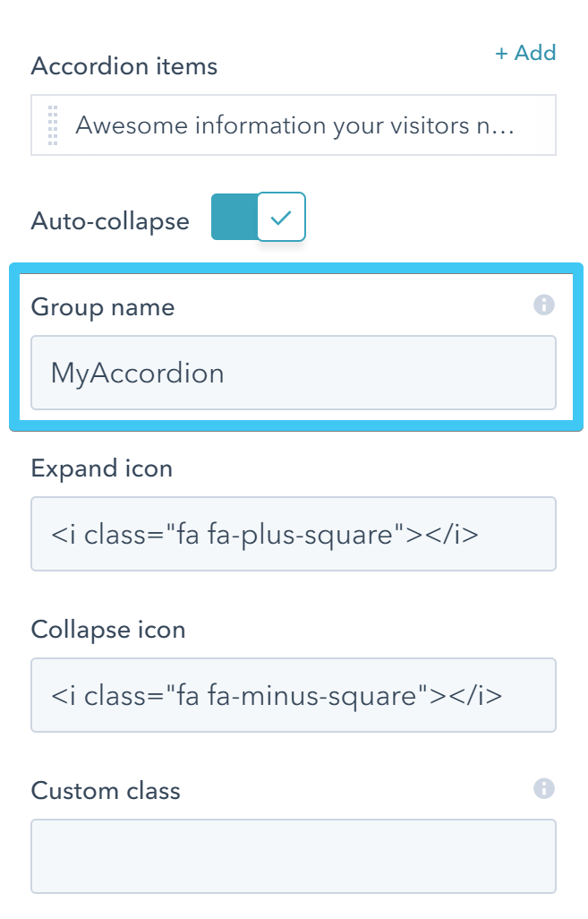The height and width of the screenshot is (919, 588).
Task: Click inside the MyAccordion group name field
Action: pos(294,373)
